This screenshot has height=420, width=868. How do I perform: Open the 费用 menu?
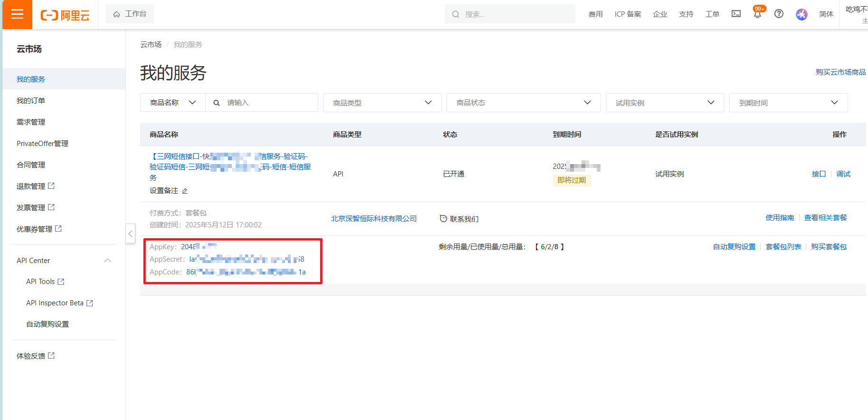595,14
